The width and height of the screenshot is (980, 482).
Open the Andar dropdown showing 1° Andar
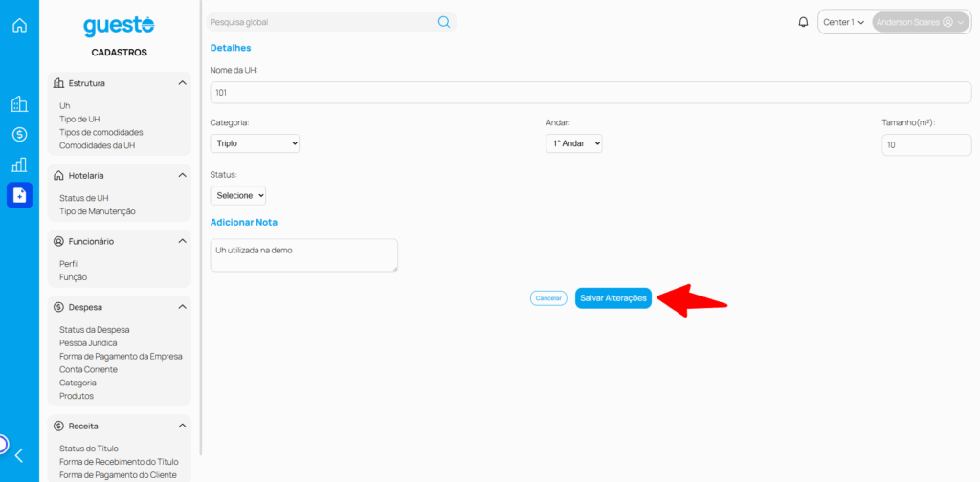click(x=573, y=143)
